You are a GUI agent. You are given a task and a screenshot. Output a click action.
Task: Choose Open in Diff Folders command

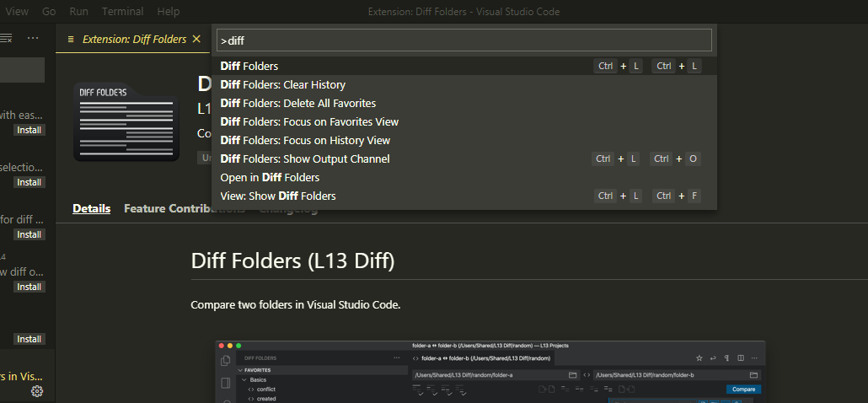click(x=463, y=177)
